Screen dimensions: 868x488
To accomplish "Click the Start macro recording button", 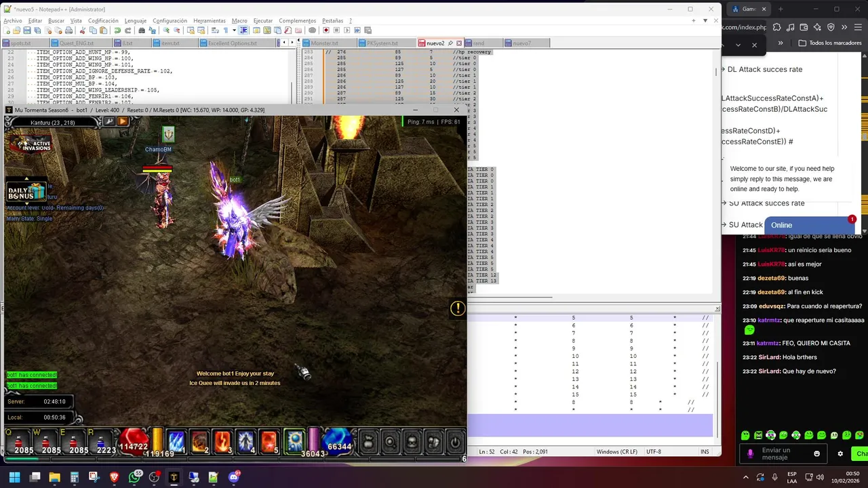I will (x=326, y=30).
